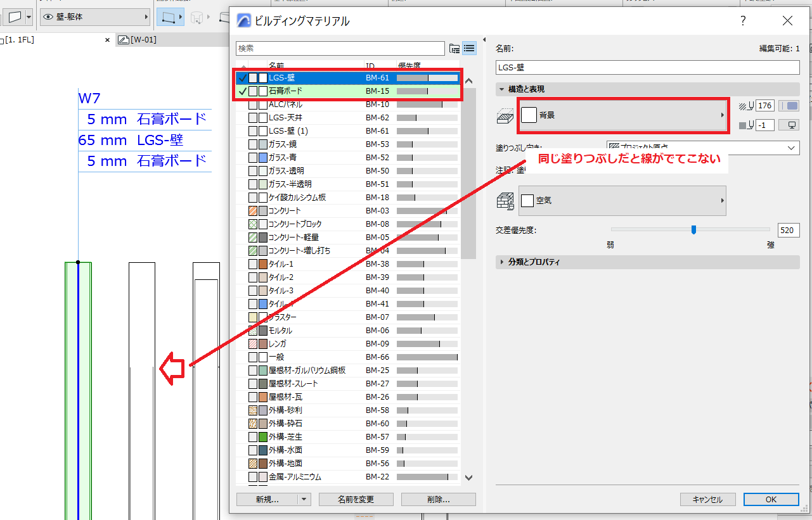The image size is (812, 520).
Task: Select the 石膏ボード BM-15 row
Action: tap(348, 91)
